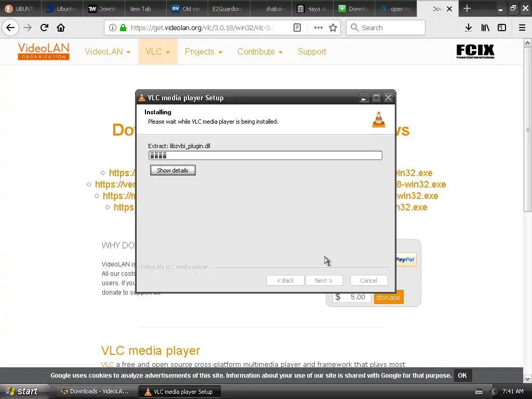The image size is (532, 399).
Task: Click the page vertical scrollbar thumb
Action: [x=527, y=129]
